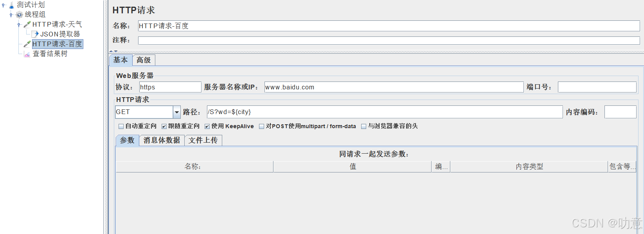Open the 消息体数据 tab

162,140
